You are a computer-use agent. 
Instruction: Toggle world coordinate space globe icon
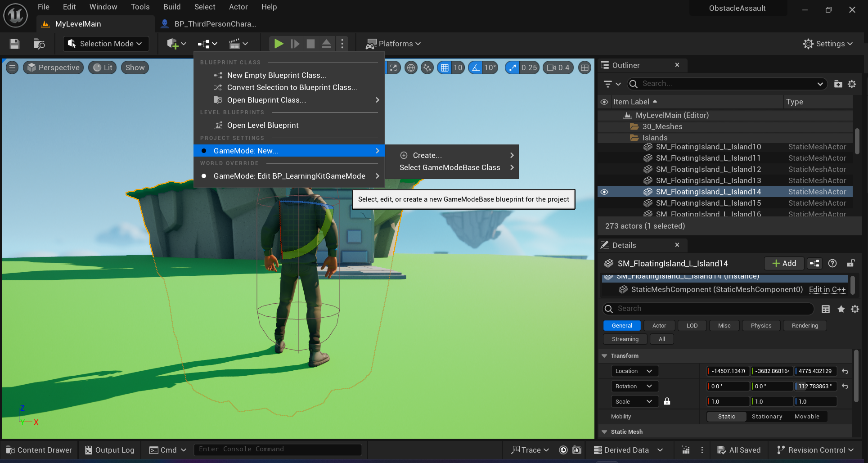tap(411, 67)
